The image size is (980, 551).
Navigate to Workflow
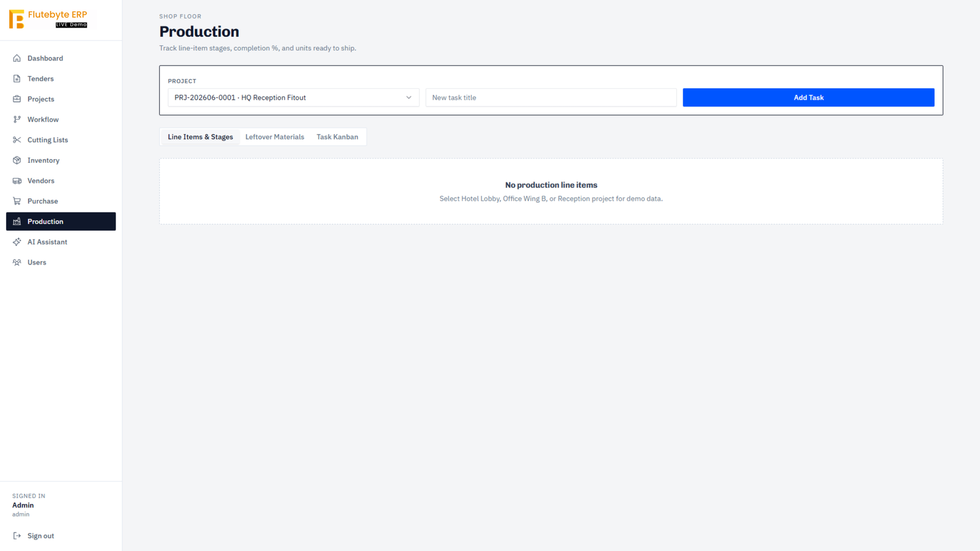pos(61,119)
